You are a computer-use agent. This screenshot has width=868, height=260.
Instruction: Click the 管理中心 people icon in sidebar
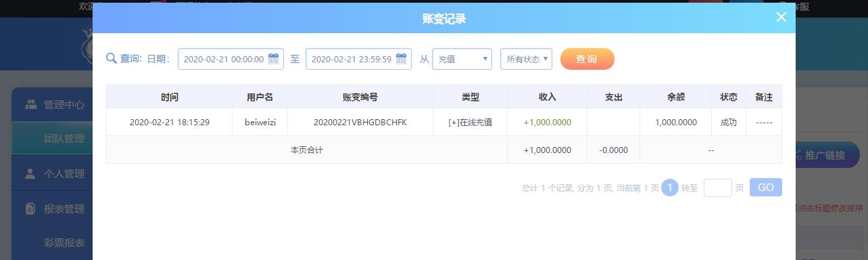(x=31, y=105)
